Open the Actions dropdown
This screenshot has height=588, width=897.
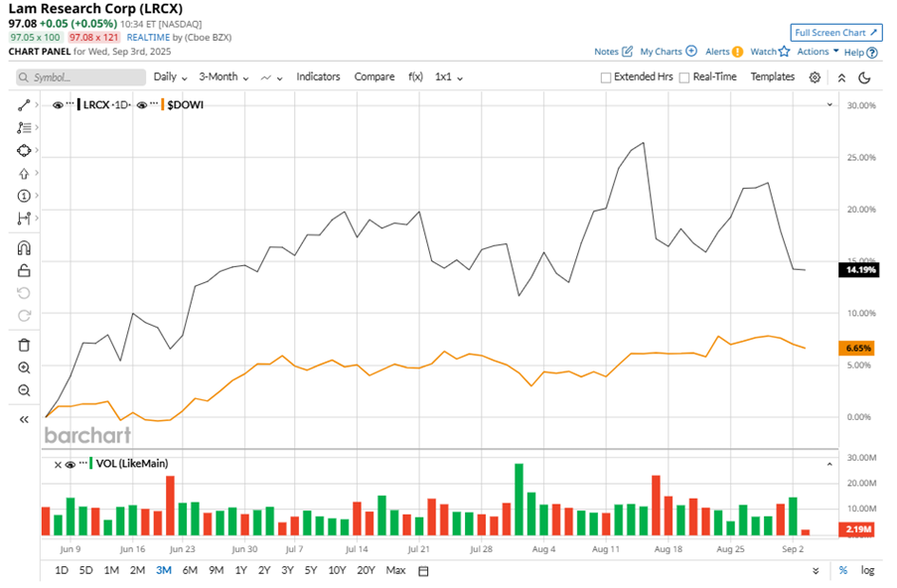point(819,52)
